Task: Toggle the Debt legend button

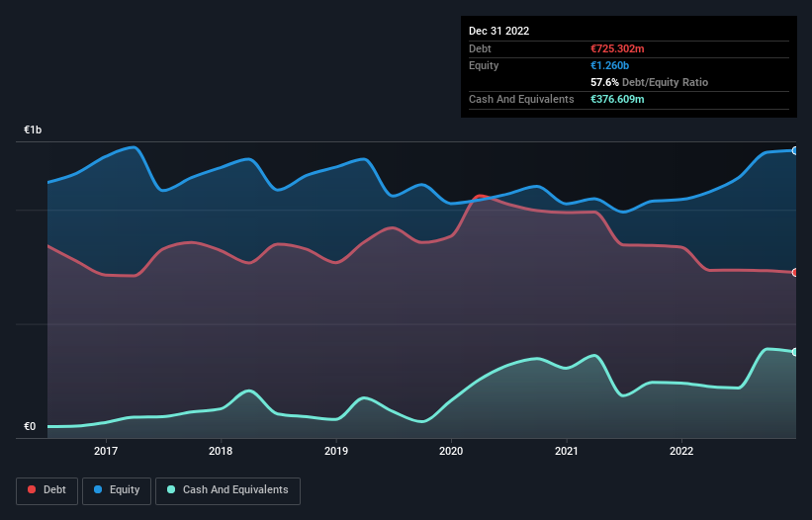Action: [x=47, y=490]
